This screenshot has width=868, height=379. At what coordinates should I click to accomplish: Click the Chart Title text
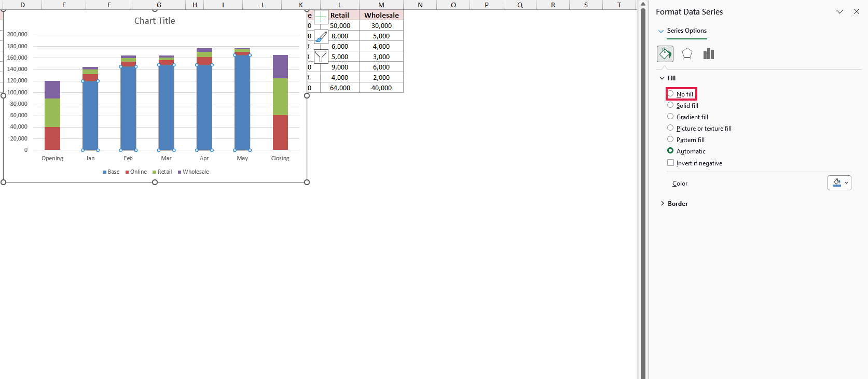tap(155, 21)
